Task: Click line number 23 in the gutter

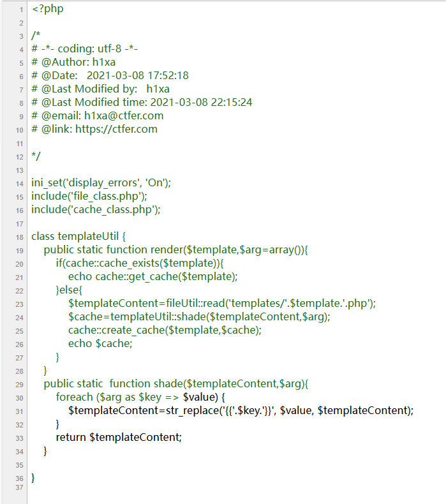Action: coord(20,304)
